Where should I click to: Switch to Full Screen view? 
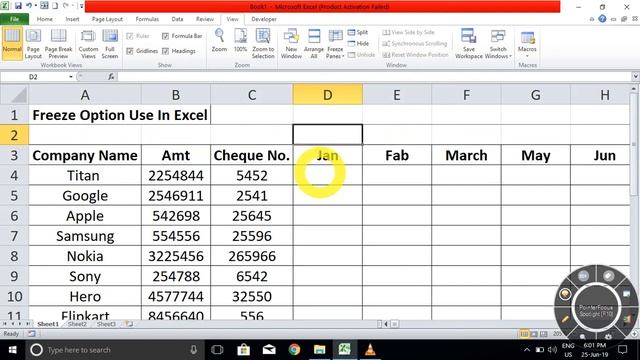[x=110, y=44]
